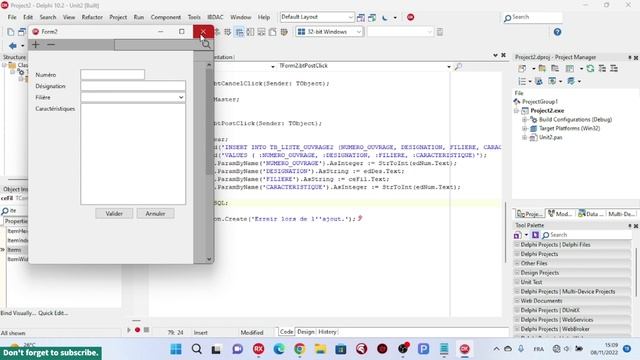Viewport: 640px width, 360px height.
Task: Open the IDE help question mark icon
Action: tap(558, 32)
